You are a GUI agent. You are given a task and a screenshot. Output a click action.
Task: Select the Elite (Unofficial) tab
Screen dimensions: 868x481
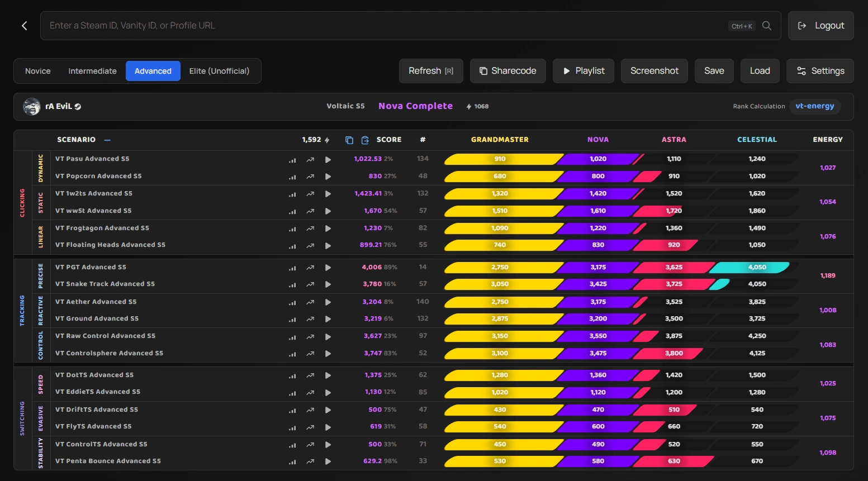(220, 71)
